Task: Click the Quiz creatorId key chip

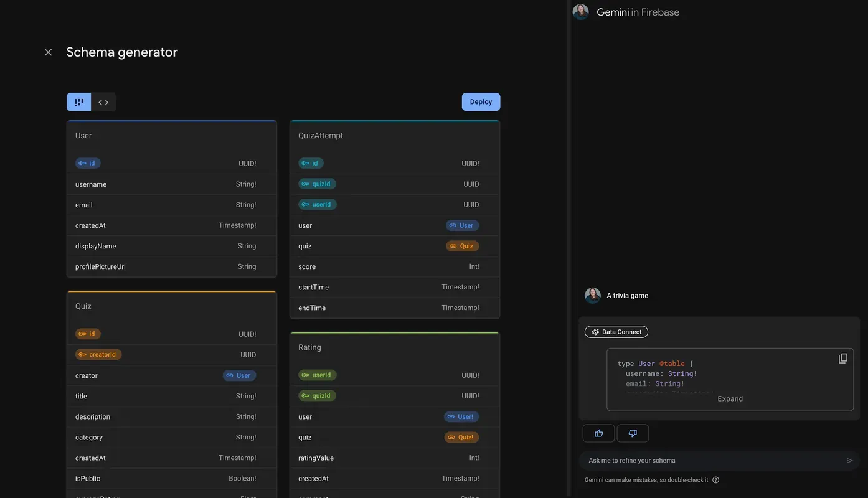Action: [98, 354]
